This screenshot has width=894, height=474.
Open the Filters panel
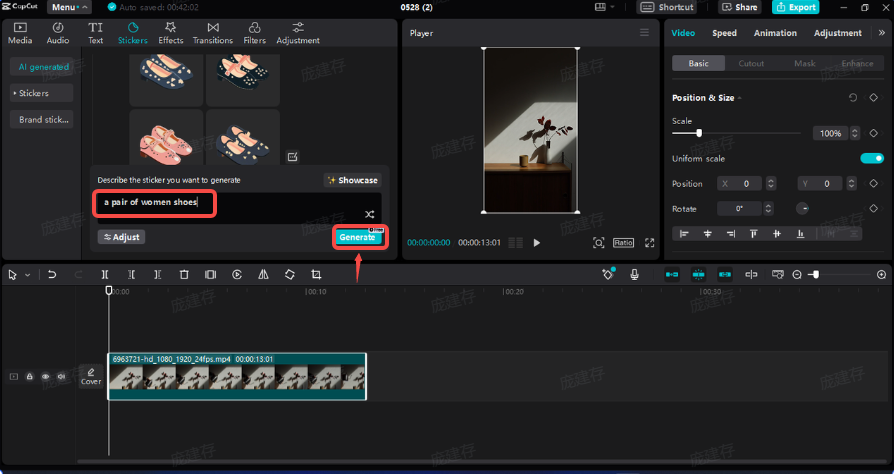click(x=254, y=33)
